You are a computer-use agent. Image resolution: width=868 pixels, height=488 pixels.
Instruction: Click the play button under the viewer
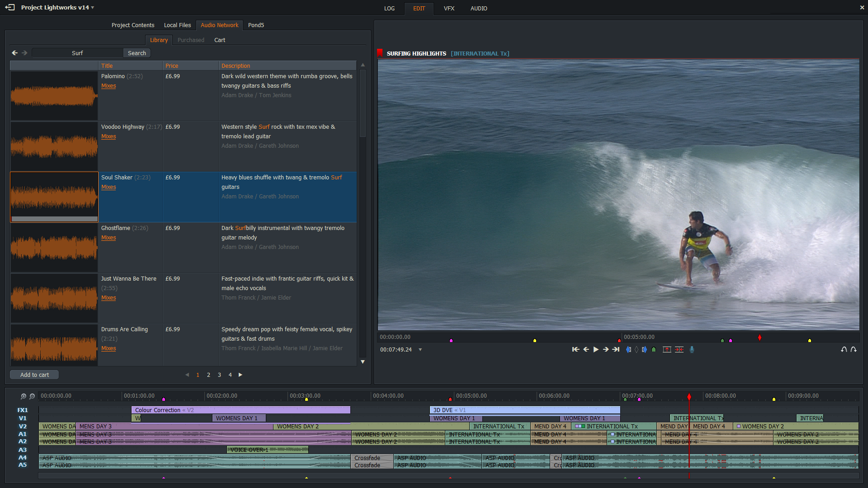596,349
